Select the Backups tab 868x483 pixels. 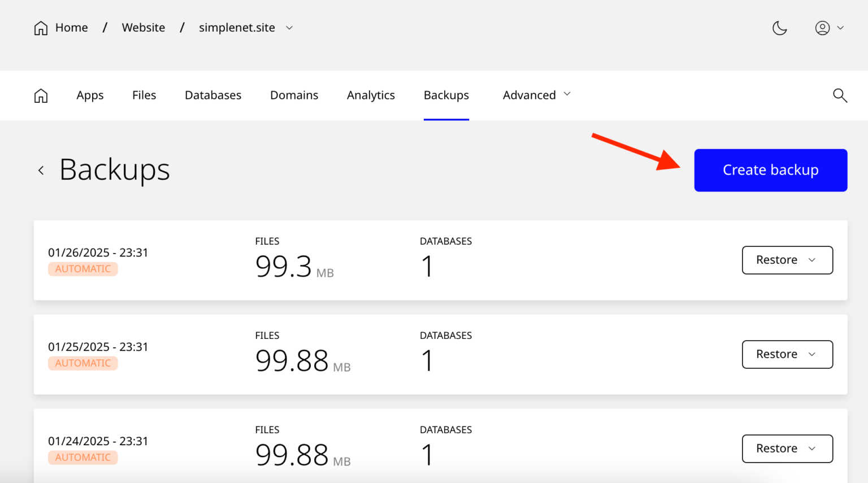pyautogui.click(x=446, y=95)
